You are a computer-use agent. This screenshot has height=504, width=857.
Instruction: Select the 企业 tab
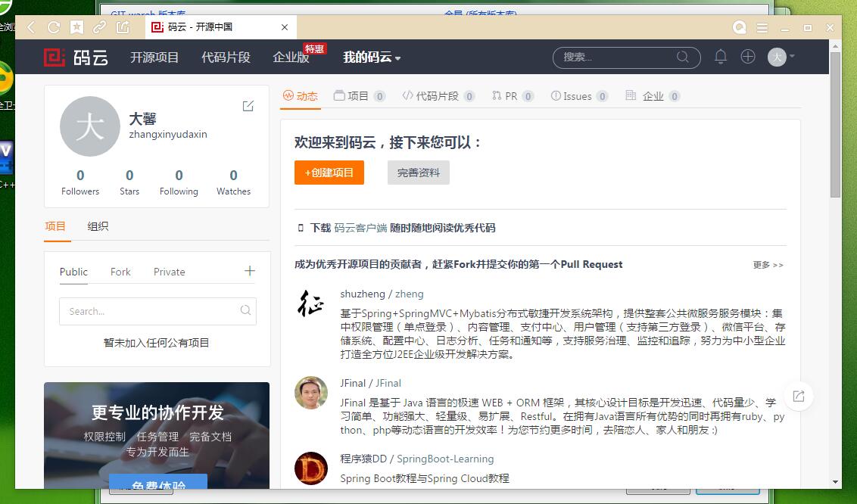653,96
